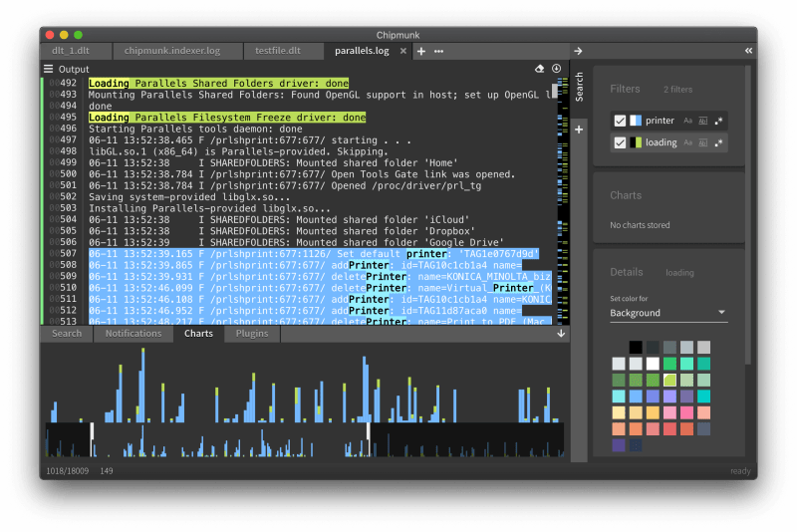Toggle case sensitivity (Aa) for loading filter
Screen dimensions: 797x532
click(687, 142)
